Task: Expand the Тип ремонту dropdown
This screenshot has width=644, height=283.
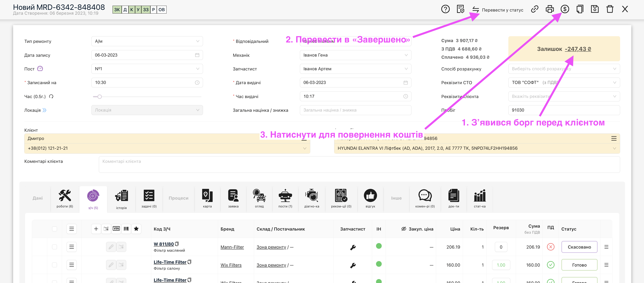Action: (147, 41)
